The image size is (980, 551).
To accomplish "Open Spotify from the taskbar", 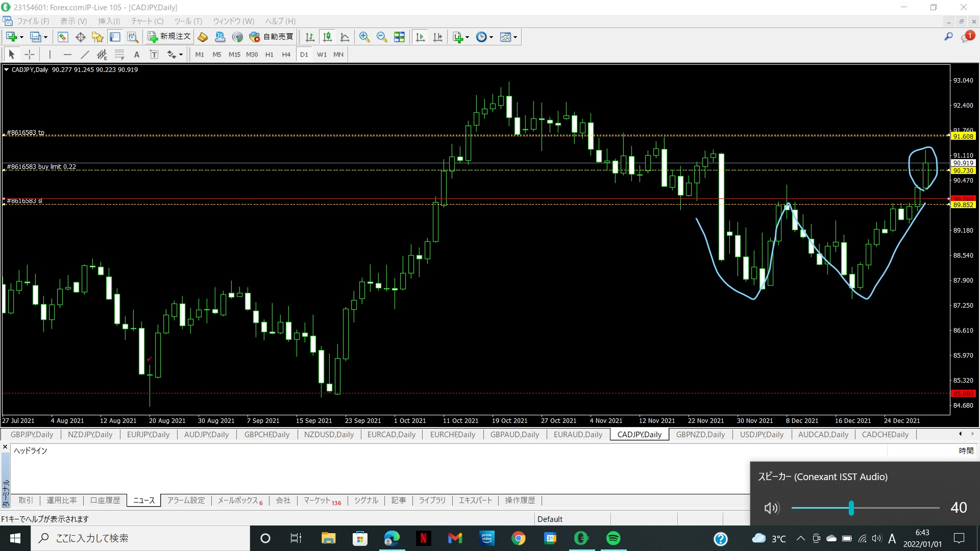I will click(x=613, y=538).
